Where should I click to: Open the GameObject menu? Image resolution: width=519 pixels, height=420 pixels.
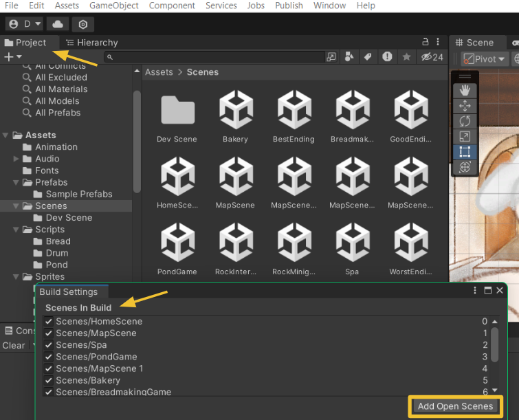click(114, 5)
